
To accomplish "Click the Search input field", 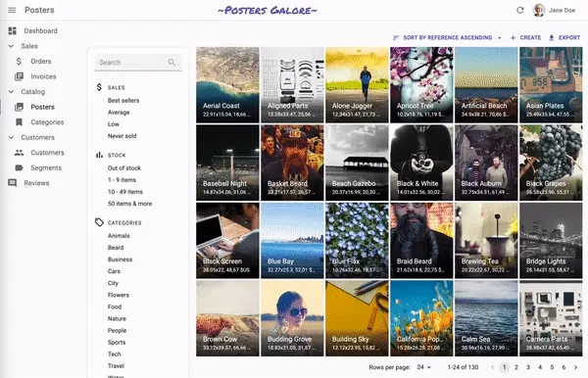I will (x=138, y=63).
